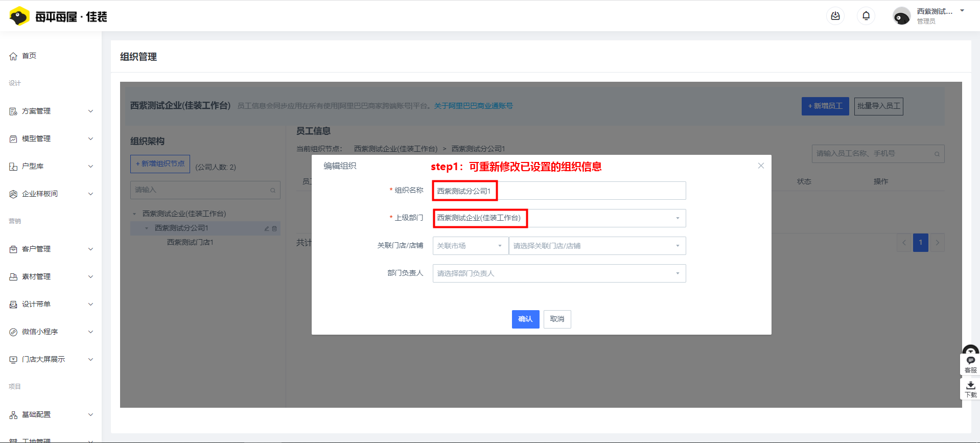This screenshot has width=980, height=443.
Task: Click 西紫测试企业(佳装工作台) breadcrumb text
Action: tap(395, 149)
